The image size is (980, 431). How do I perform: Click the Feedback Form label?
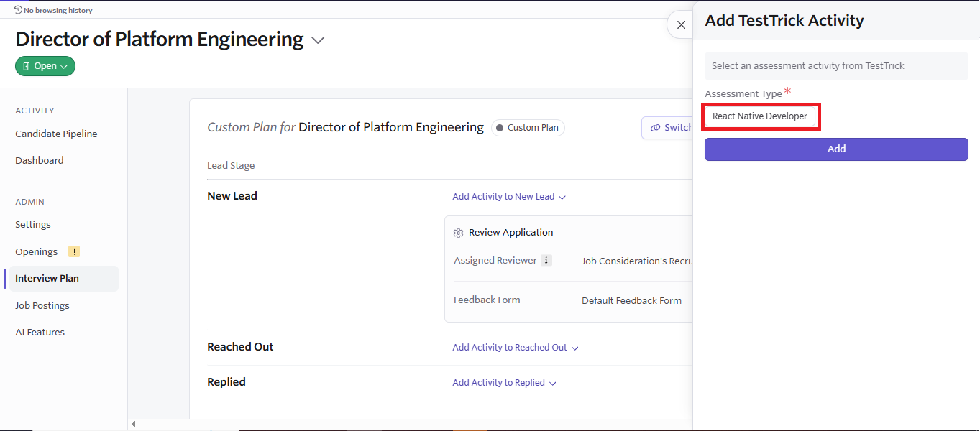[487, 300]
